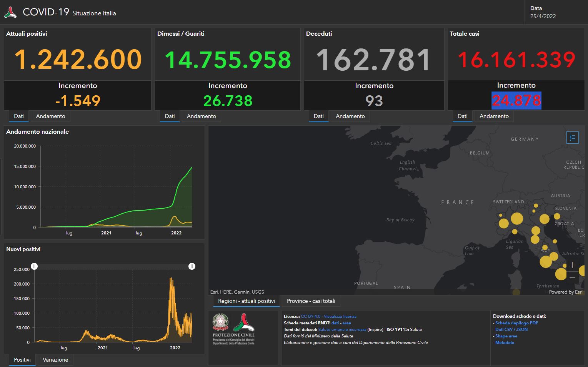The height and width of the screenshot is (367, 588).
Task: Zoom out on the map
Action: coord(572,277)
